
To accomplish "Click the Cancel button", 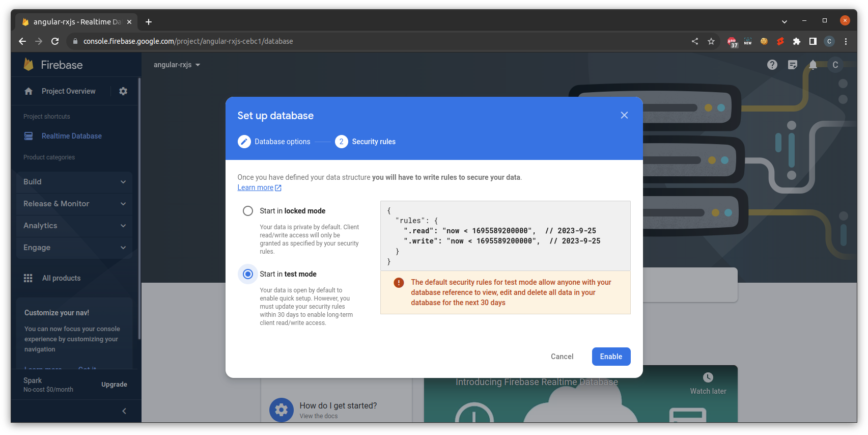I will click(562, 357).
